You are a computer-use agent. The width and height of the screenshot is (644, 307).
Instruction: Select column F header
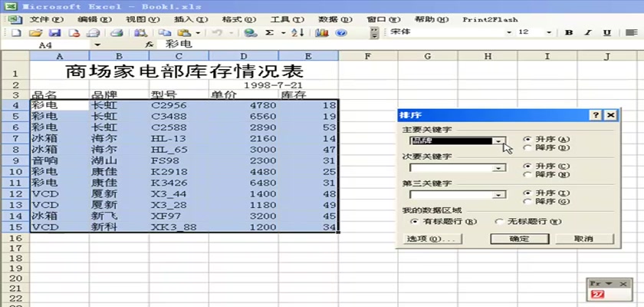click(x=368, y=56)
